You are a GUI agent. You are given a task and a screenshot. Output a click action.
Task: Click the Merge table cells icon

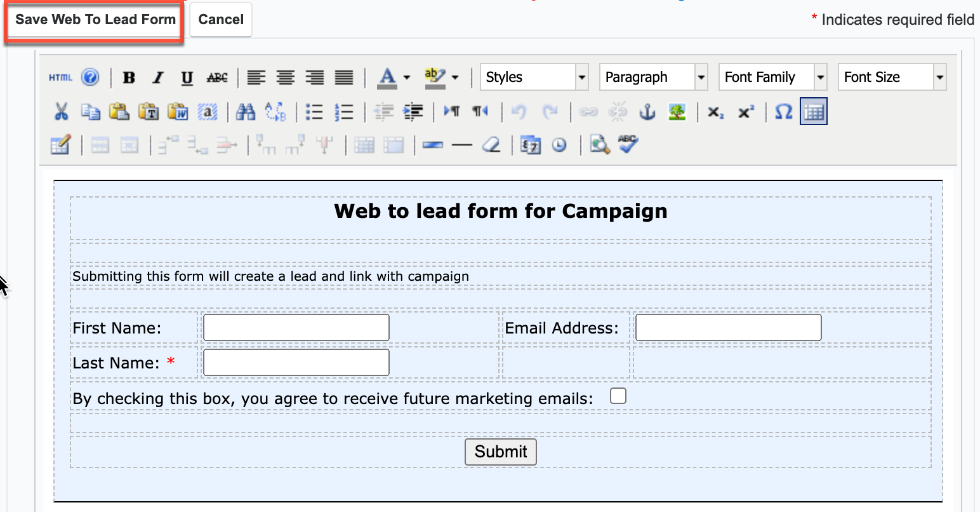point(394,145)
